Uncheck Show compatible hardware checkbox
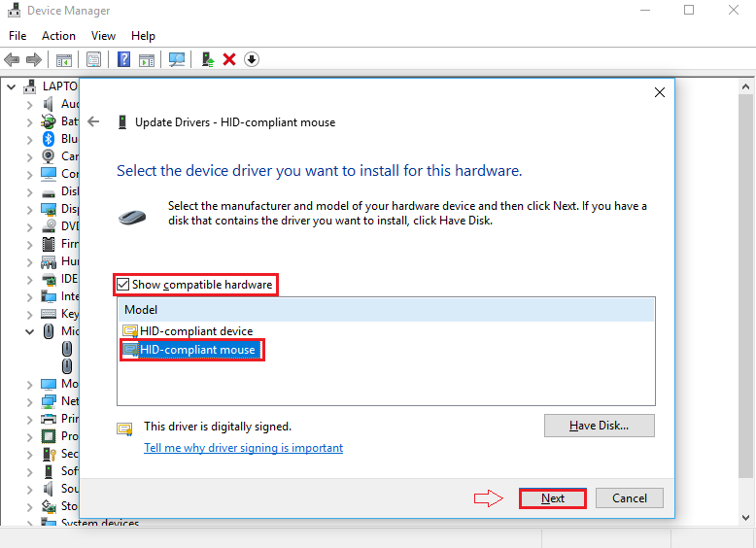This screenshot has width=756, height=548. (x=122, y=285)
